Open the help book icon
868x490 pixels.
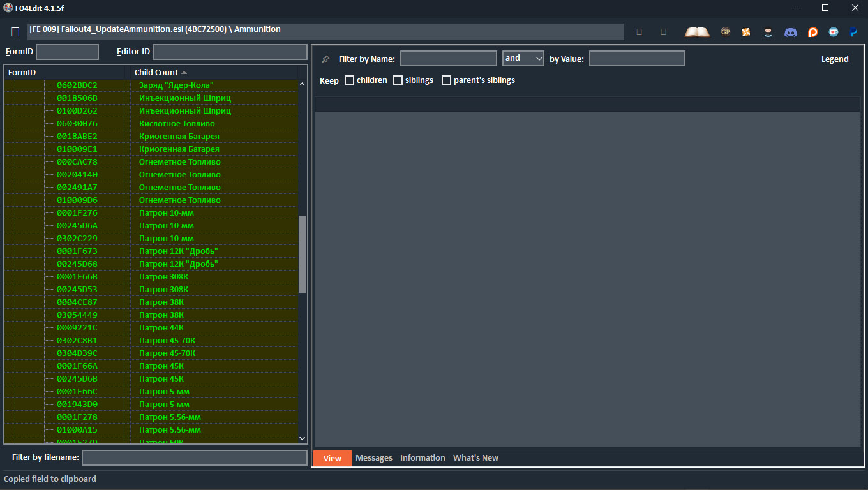[x=697, y=32]
